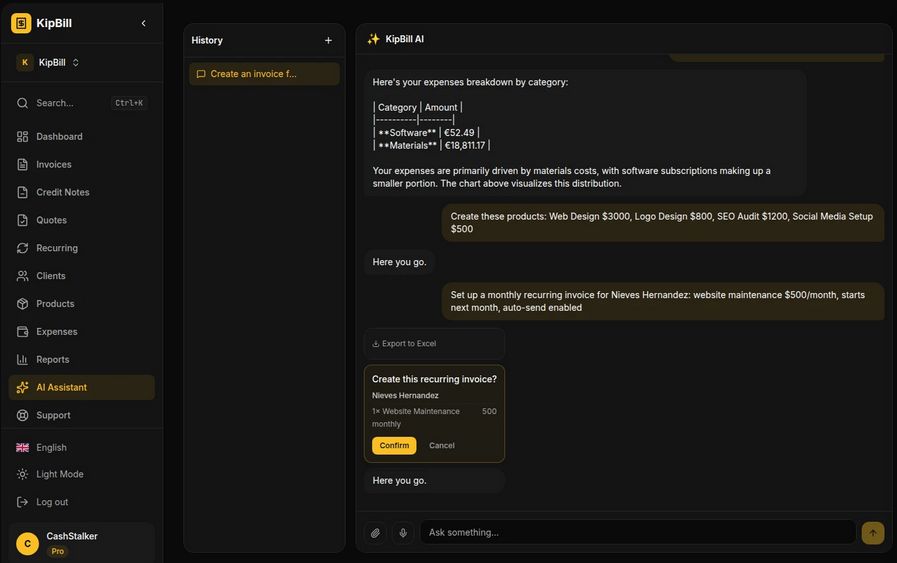Change language via English option
The width and height of the screenshot is (897, 563).
click(82, 447)
